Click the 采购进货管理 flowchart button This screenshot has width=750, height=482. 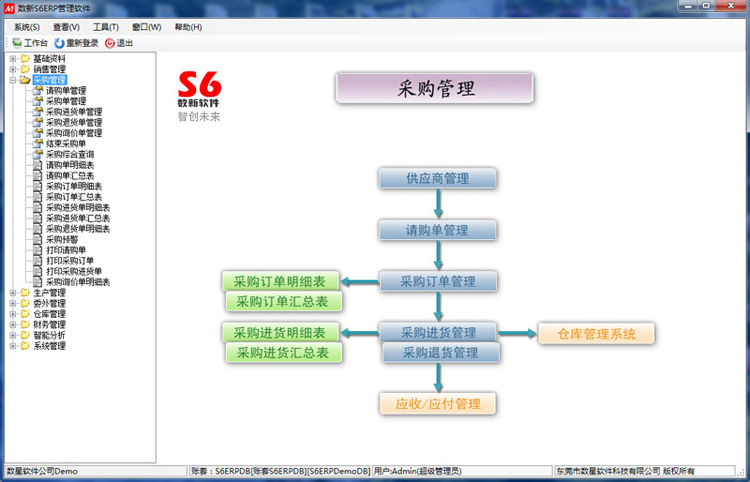coord(438,331)
